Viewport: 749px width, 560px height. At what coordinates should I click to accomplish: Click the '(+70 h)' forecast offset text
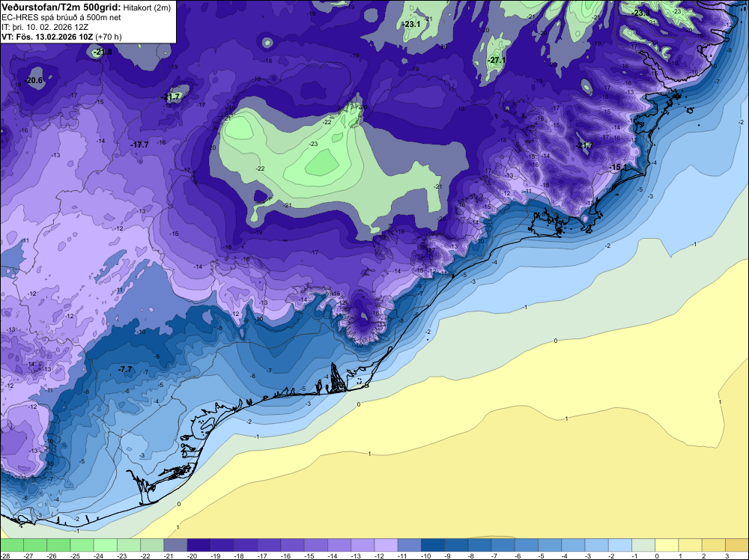[x=109, y=37]
